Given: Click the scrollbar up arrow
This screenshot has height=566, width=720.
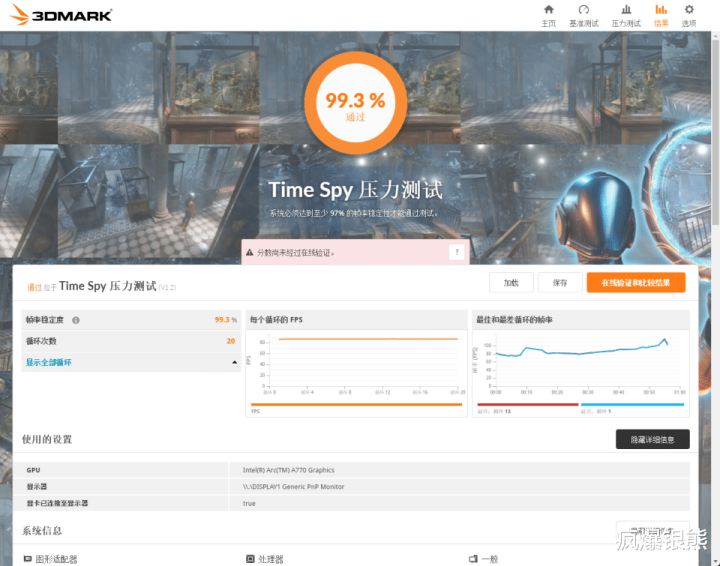Looking at the screenshot, I should (x=715, y=35).
